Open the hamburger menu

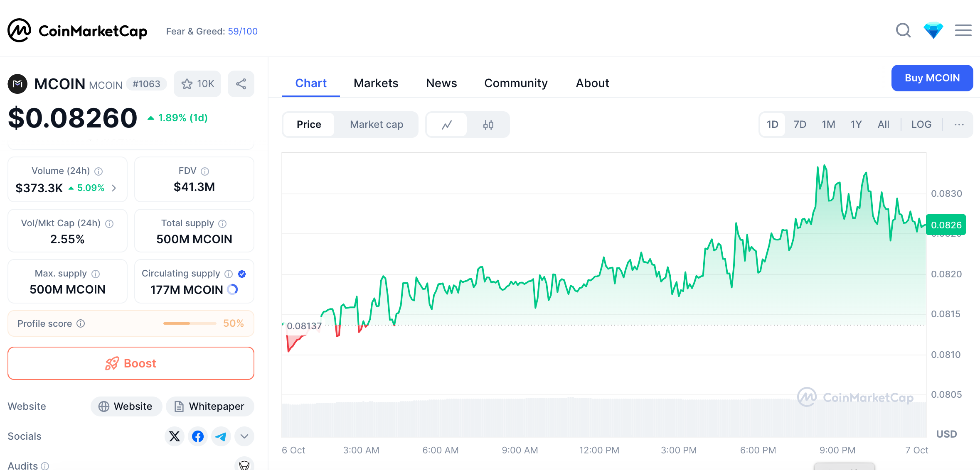point(963,31)
